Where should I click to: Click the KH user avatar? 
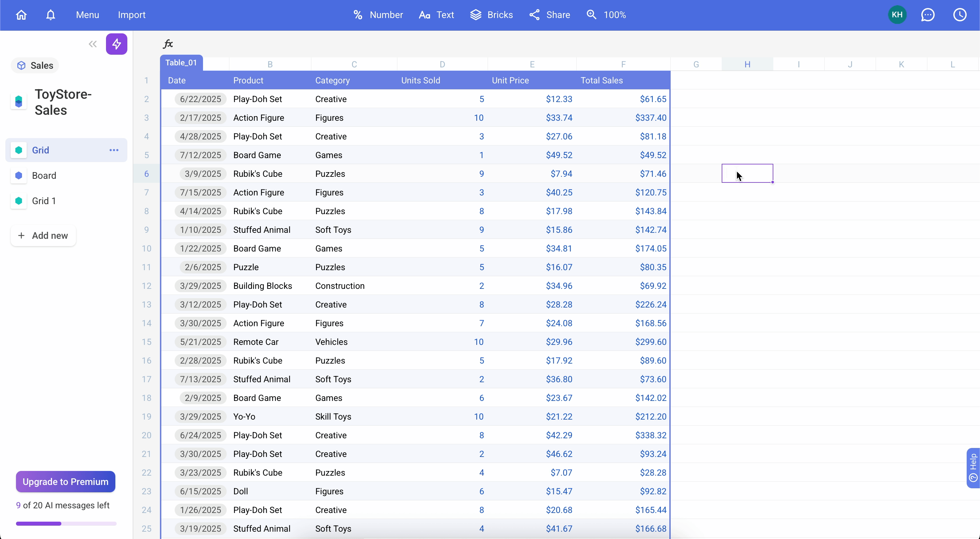(897, 15)
